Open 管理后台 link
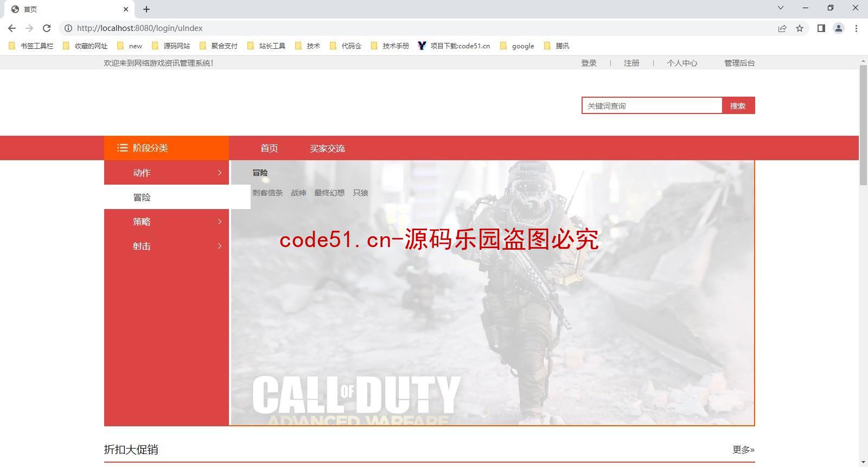This screenshot has width=868, height=467. (x=739, y=63)
